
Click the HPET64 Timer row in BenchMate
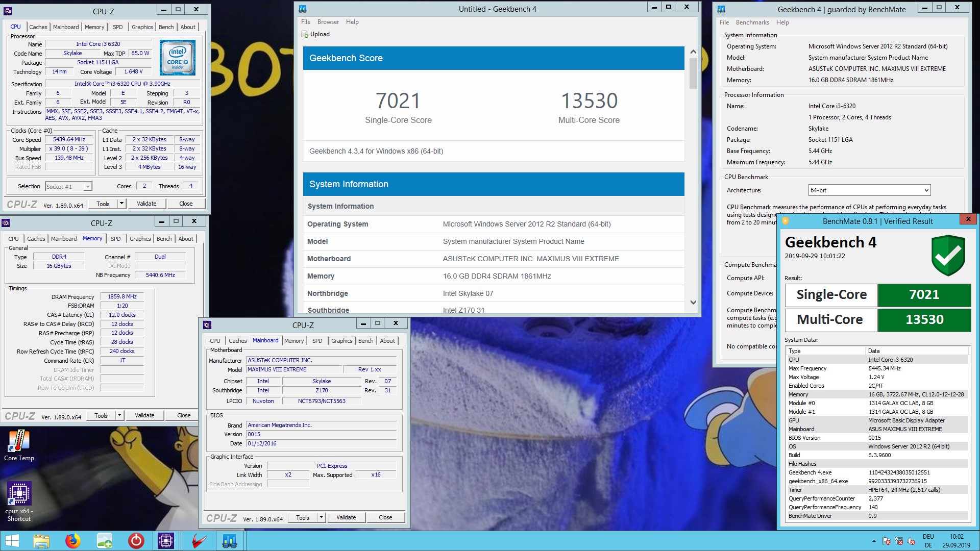coord(877,490)
